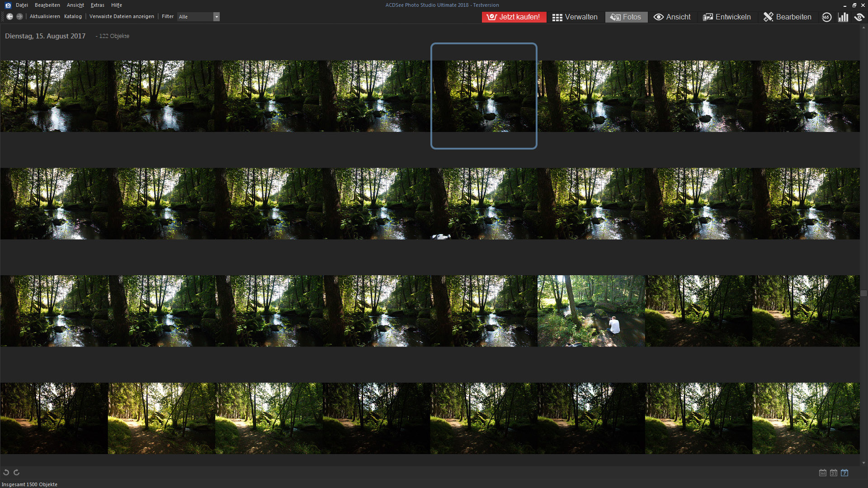Image resolution: width=868 pixels, height=488 pixels.
Task: Click Verwaiste Dateien anzeigen
Action: [122, 17]
